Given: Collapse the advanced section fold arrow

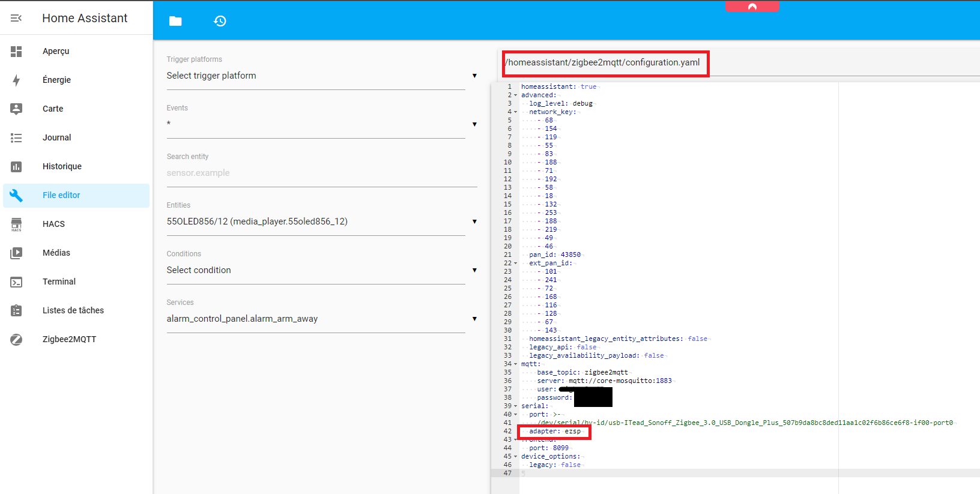Looking at the screenshot, I should [x=515, y=95].
